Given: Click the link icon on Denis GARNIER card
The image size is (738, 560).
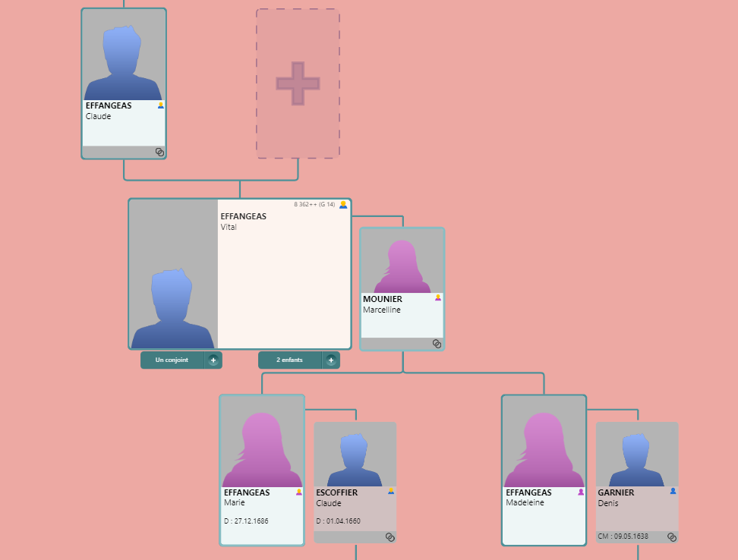Looking at the screenshot, I should [x=672, y=536].
